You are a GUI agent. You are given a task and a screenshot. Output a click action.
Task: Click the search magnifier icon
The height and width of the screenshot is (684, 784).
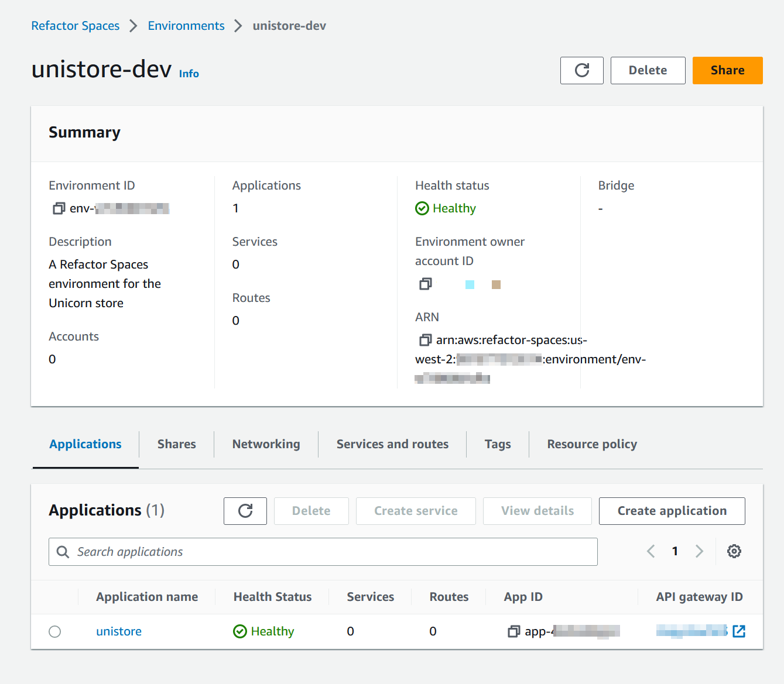coord(63,552)
